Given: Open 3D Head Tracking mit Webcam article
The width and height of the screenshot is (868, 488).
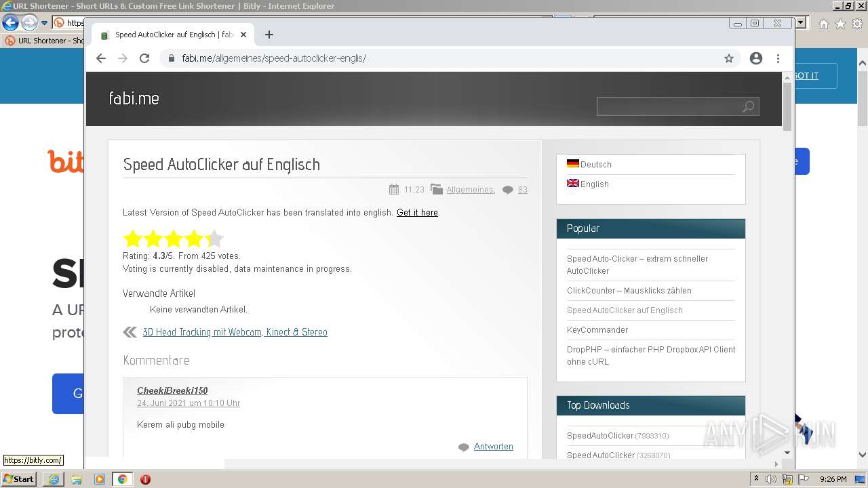Looking at the screenshot, I should [x=235, y=332].
